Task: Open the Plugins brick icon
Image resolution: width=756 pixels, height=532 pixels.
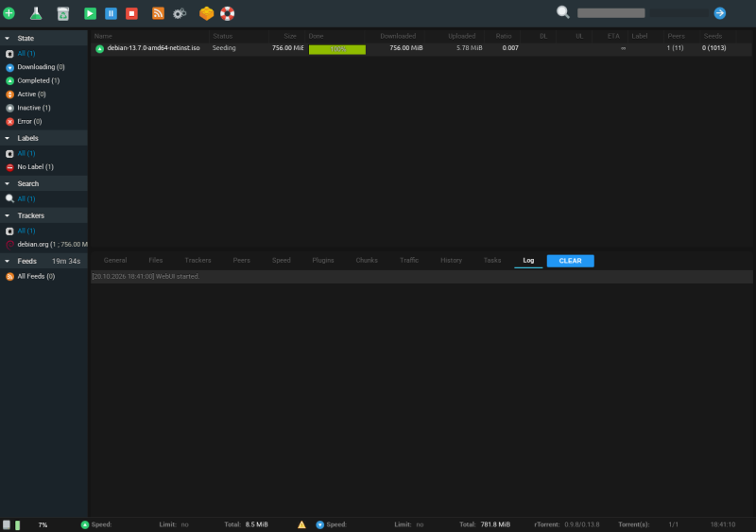Action: click(206, 13)
